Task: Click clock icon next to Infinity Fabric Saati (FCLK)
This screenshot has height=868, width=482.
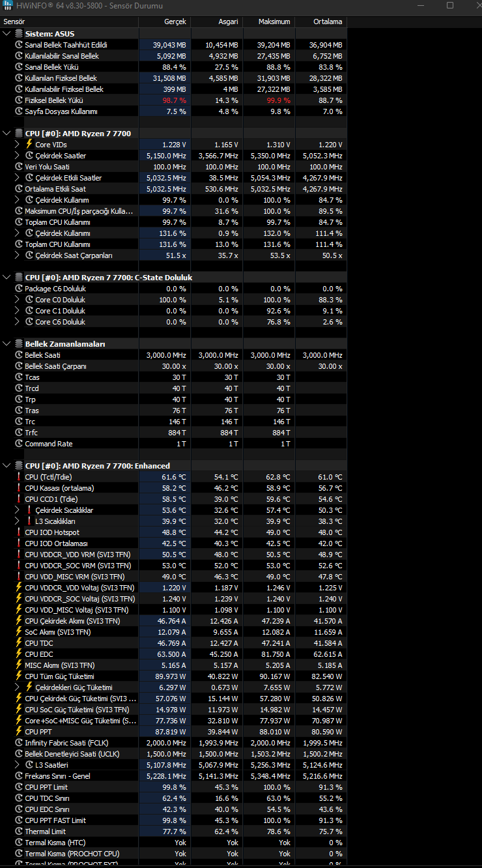Action: (18, 743)
